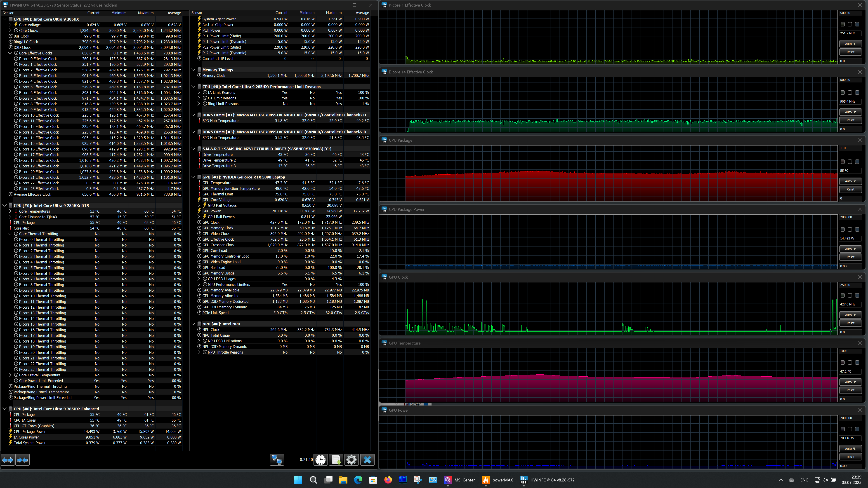Click Auto Fit on CPU Package graph
868x488 pixels.
point(850,181)
